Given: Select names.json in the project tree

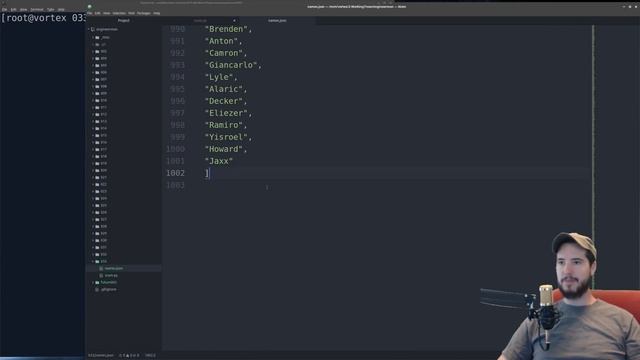Looking at the screenshot, I should coord(114,268).
